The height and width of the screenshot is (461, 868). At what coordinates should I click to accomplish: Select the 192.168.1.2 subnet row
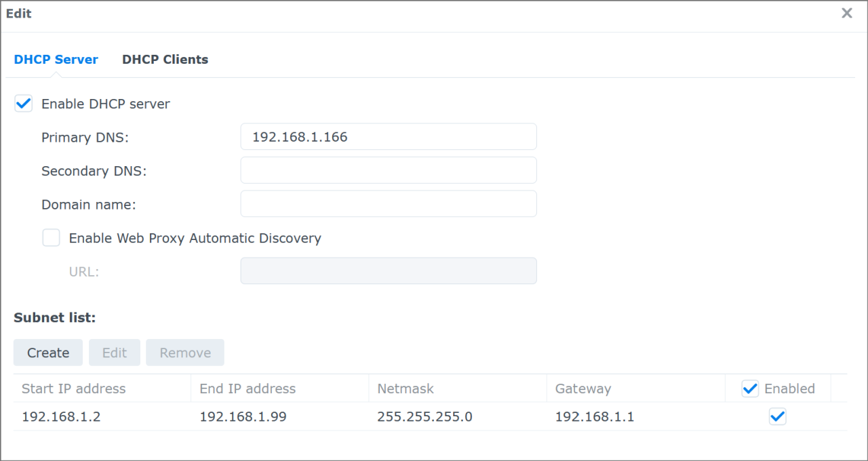(x=271, y=416)
